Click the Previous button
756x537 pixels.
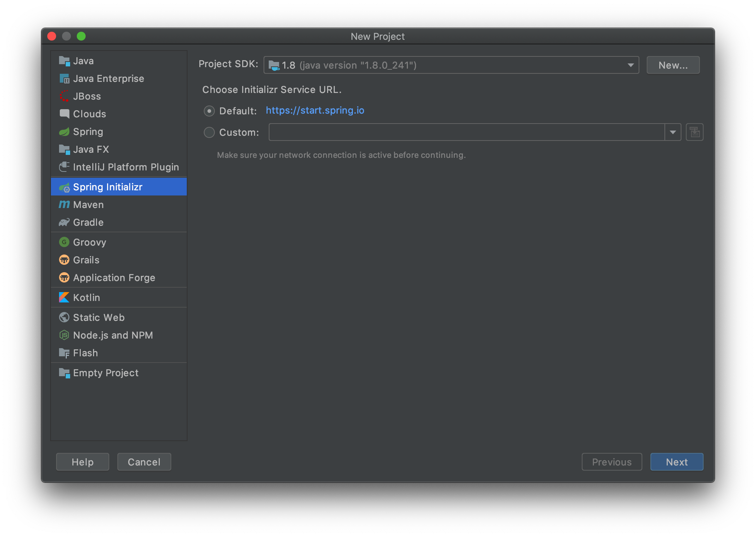(612, 462)
